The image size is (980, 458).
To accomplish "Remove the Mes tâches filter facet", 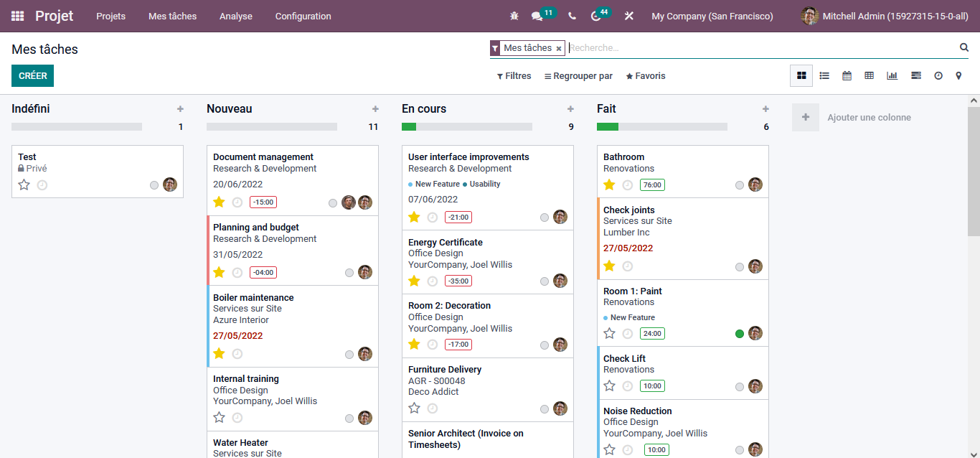I will [559, 49].
